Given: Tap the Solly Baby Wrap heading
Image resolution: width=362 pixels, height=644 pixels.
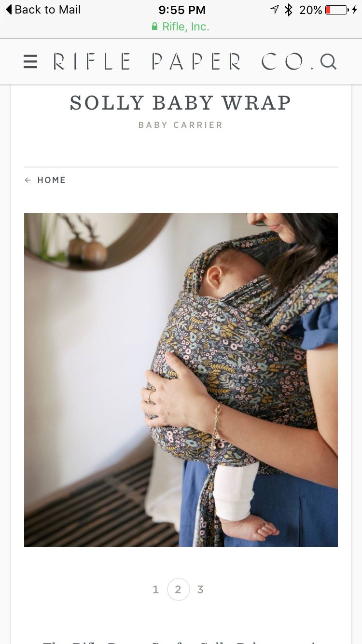Looking at the screenshot, I should [x=181, y=103].
